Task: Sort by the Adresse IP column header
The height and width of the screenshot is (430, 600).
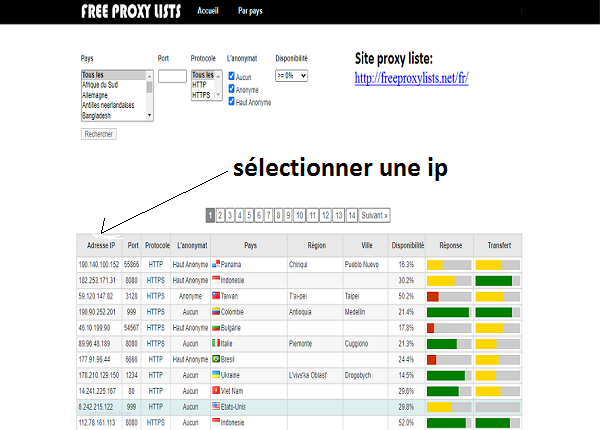Action: click(101, 245)
